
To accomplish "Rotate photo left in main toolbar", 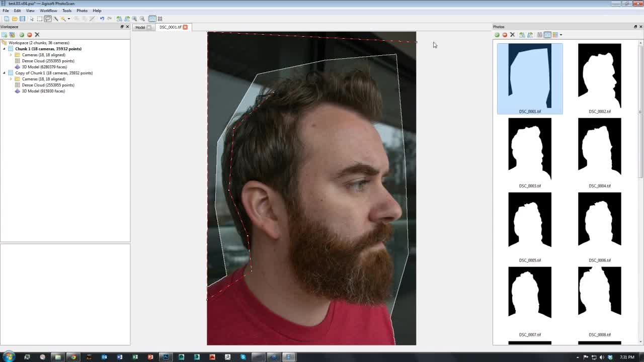I will 119,19.
